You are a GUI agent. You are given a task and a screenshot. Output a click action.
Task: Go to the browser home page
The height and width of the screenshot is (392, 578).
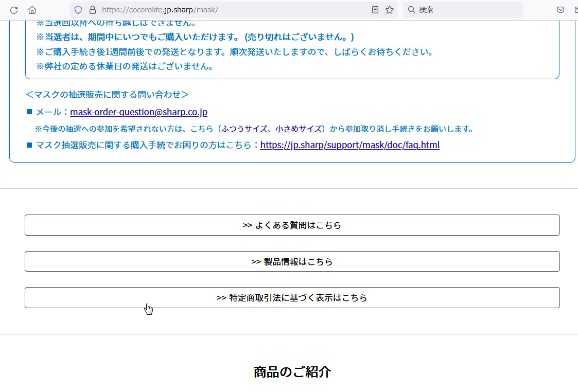[x=32, y=10]
